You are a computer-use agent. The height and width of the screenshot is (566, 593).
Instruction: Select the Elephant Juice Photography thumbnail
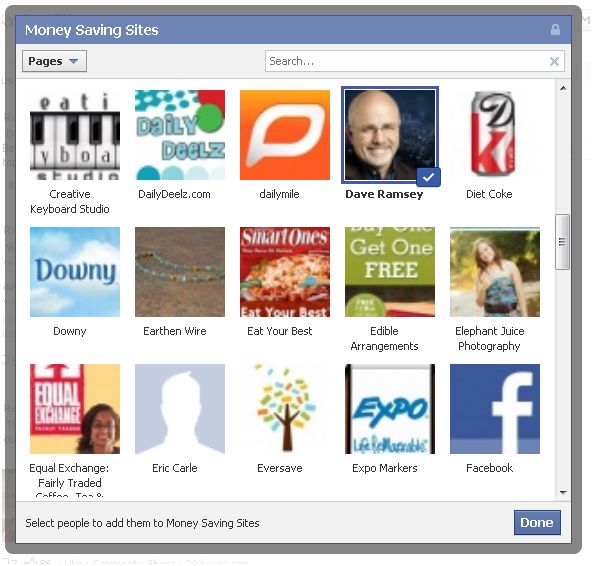[495, 272]
